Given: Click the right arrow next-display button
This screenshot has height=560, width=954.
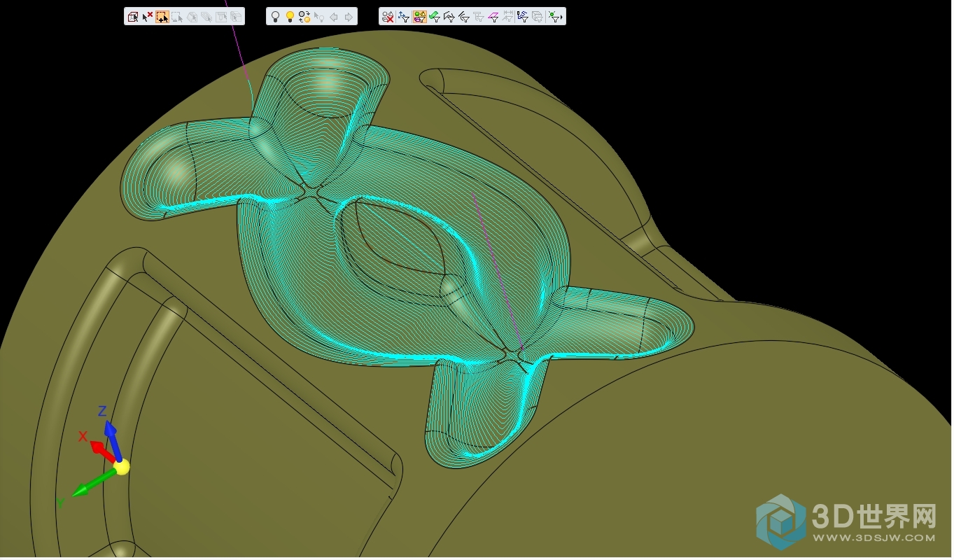Looking at the screenshot, I should pos(349,17).
